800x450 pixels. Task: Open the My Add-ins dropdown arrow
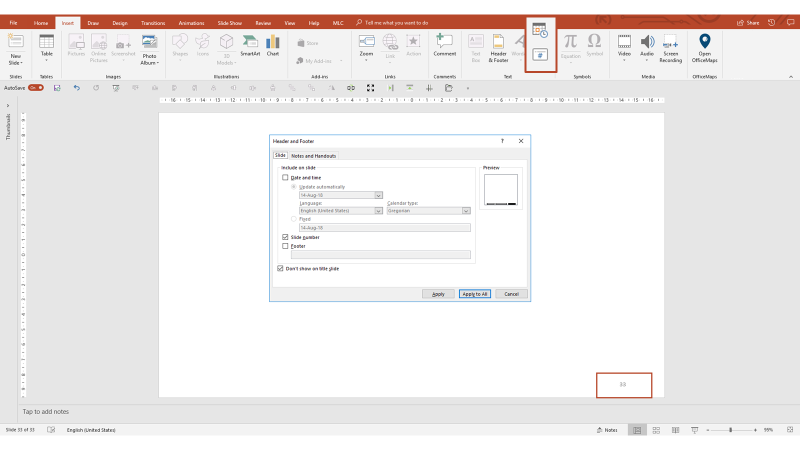(x=341, y=61)
